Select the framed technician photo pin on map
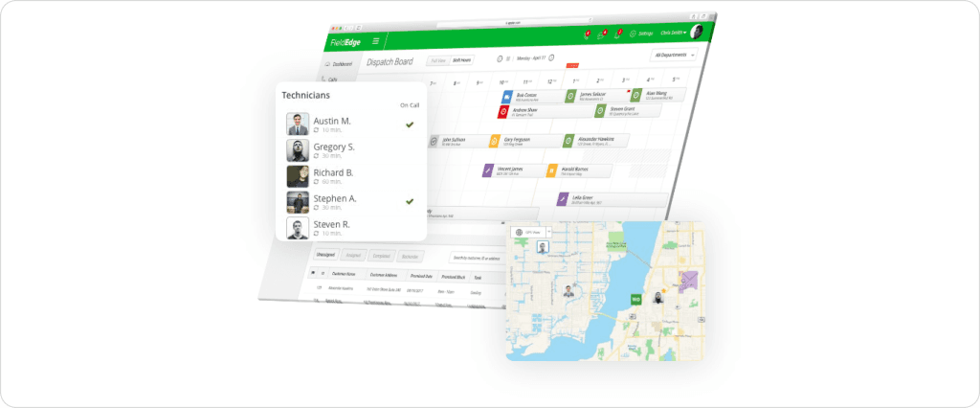The width and height of the screenshot is (980, 408). coord(543,247)
